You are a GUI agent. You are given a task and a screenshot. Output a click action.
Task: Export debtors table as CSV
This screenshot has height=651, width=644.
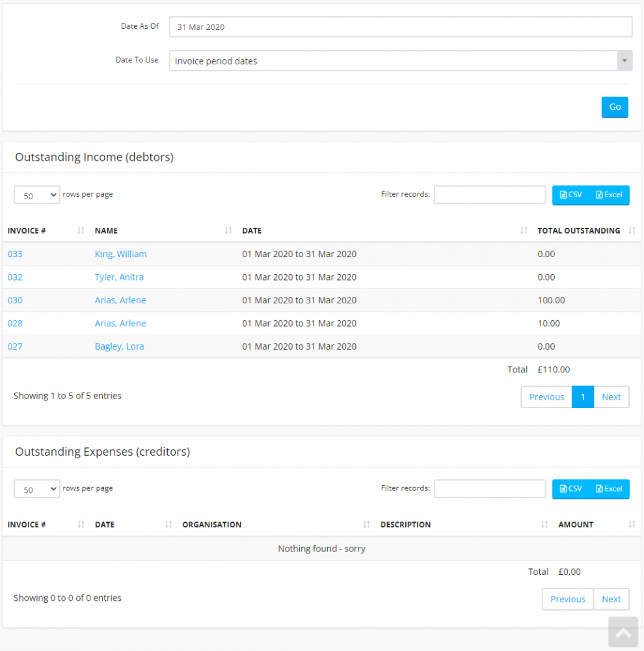coord(571,195)
